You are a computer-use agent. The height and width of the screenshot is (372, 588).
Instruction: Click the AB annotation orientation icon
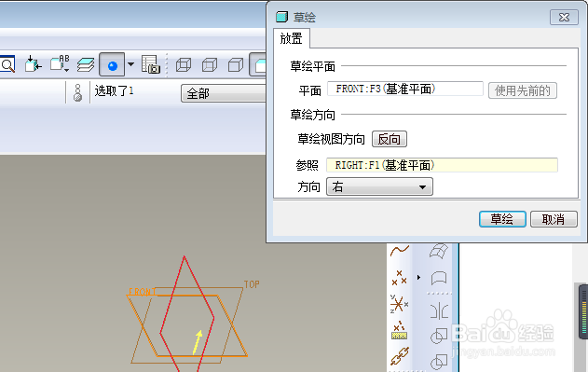pos(60,63)
